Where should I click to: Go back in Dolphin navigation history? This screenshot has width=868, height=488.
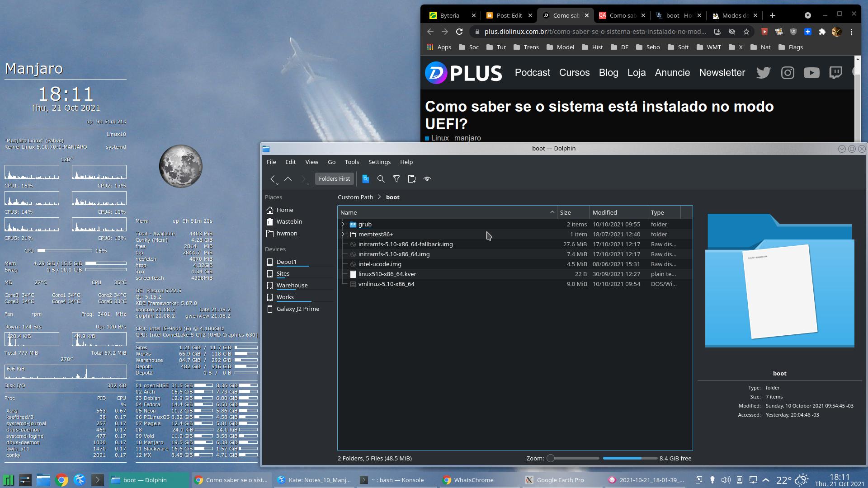pos(273,179)
